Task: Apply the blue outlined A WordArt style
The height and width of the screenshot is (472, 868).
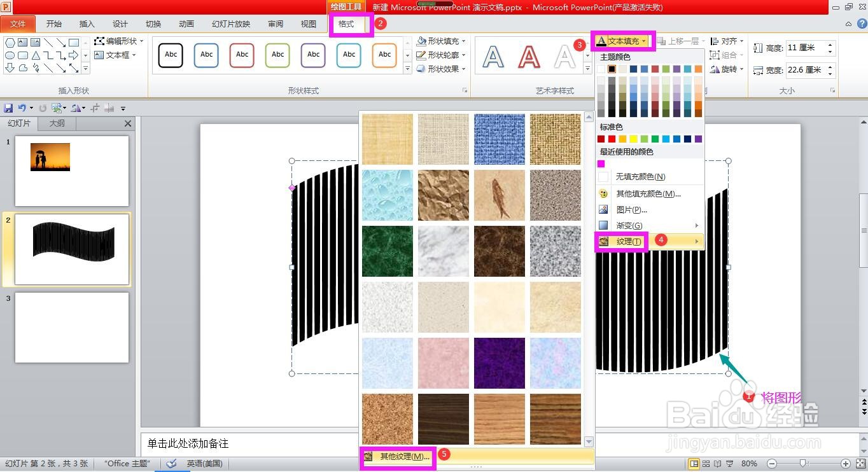Action: click(493, 57)
